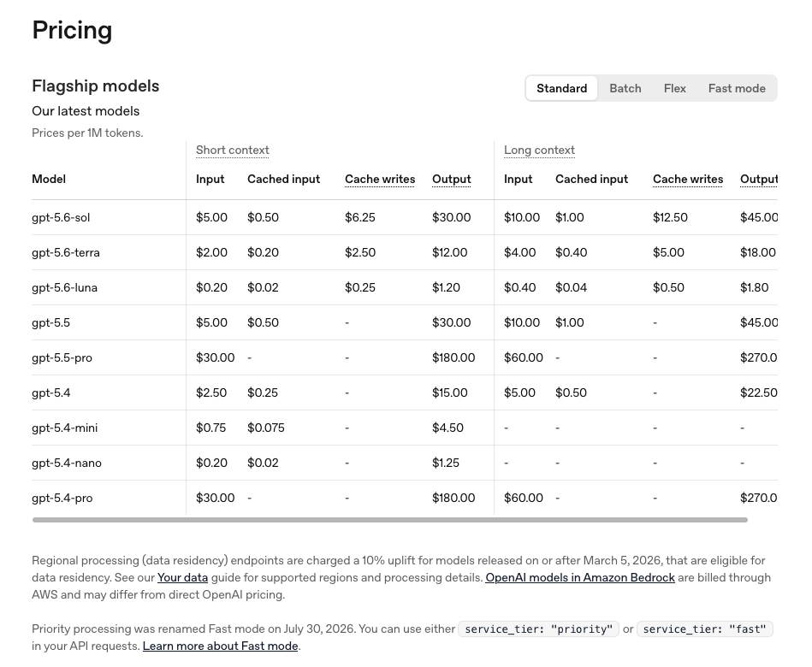Click the service_tier: "fast" code snippet

704,629
